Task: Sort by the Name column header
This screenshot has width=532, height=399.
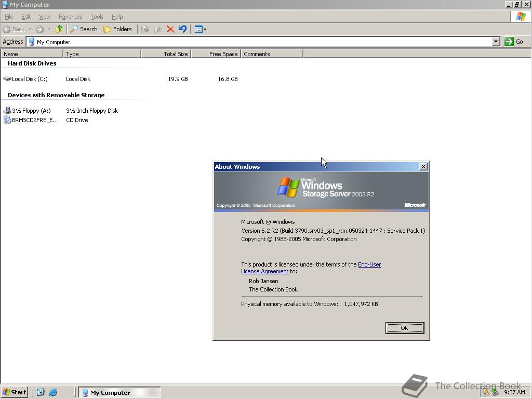Action: pyautogui.click(x=32, y=54)
